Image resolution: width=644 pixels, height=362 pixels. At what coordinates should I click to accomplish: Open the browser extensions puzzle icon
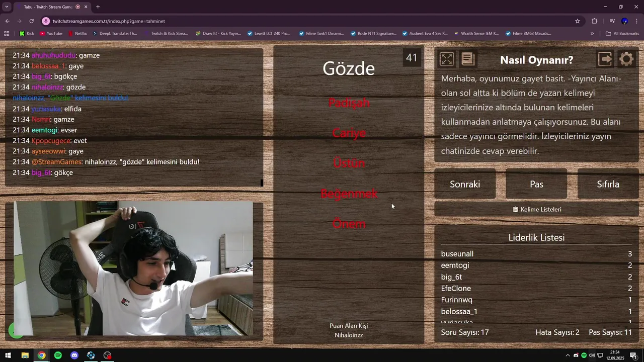(x=595, y=21)
